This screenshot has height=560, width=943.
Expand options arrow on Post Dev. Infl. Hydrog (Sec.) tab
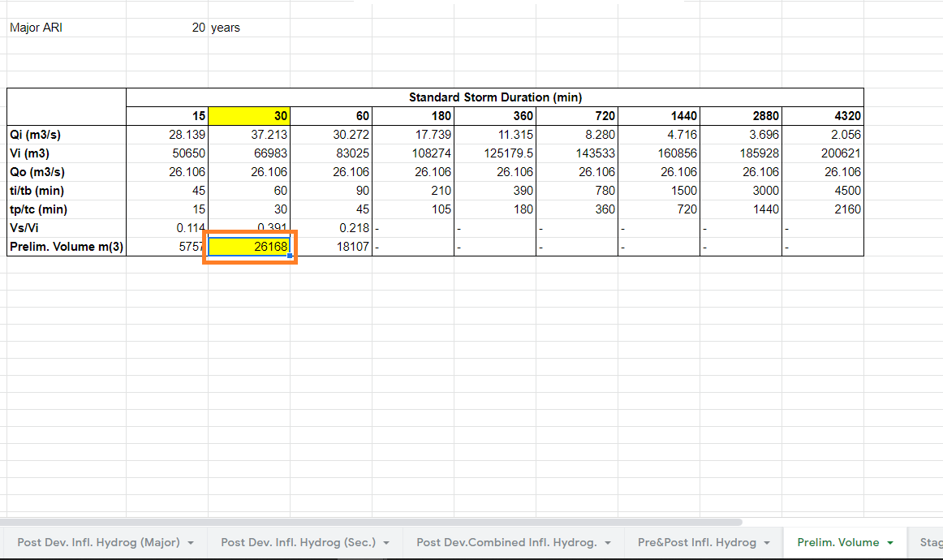tap(386, 543)
